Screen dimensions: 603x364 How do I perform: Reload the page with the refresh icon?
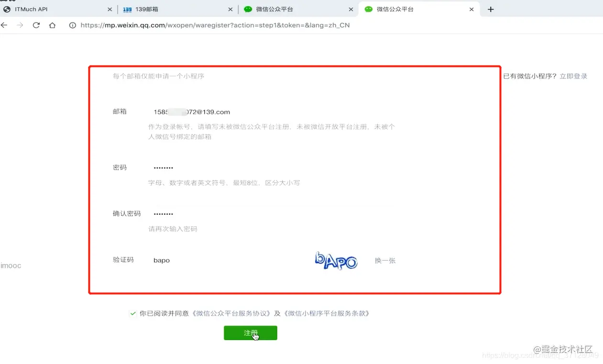click(x=36, y=25)
